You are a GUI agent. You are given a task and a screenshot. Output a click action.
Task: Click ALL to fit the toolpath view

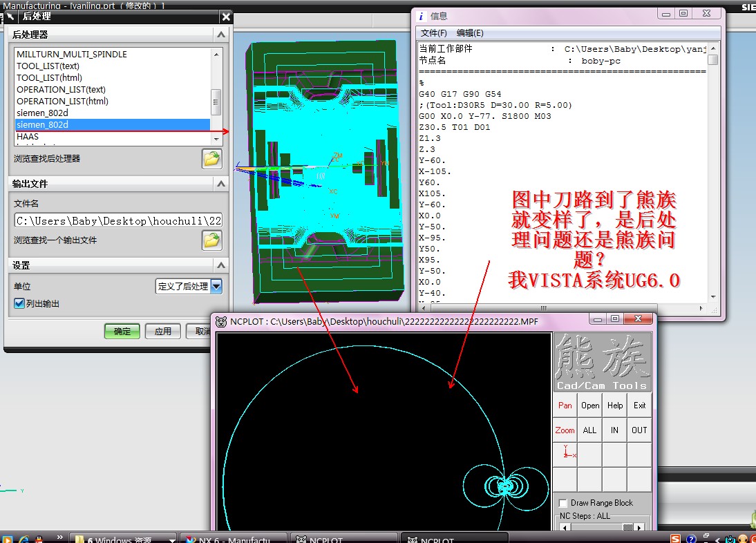(590, 430)
